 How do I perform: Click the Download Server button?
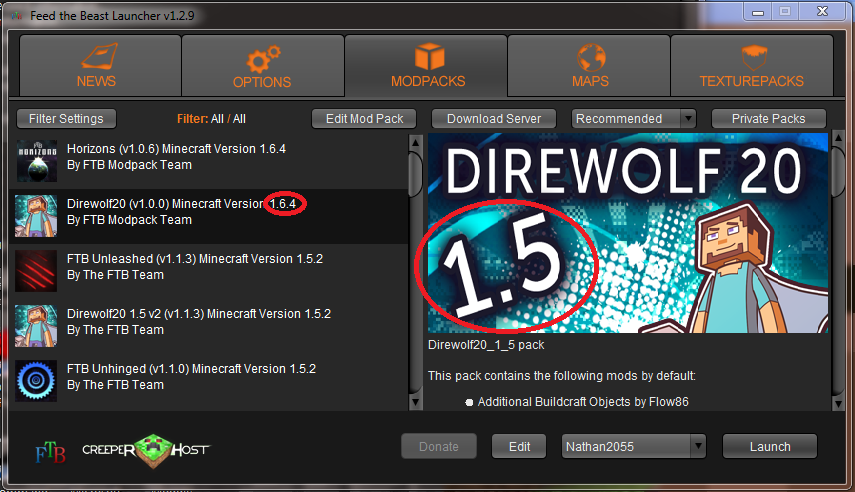(494, 119)
